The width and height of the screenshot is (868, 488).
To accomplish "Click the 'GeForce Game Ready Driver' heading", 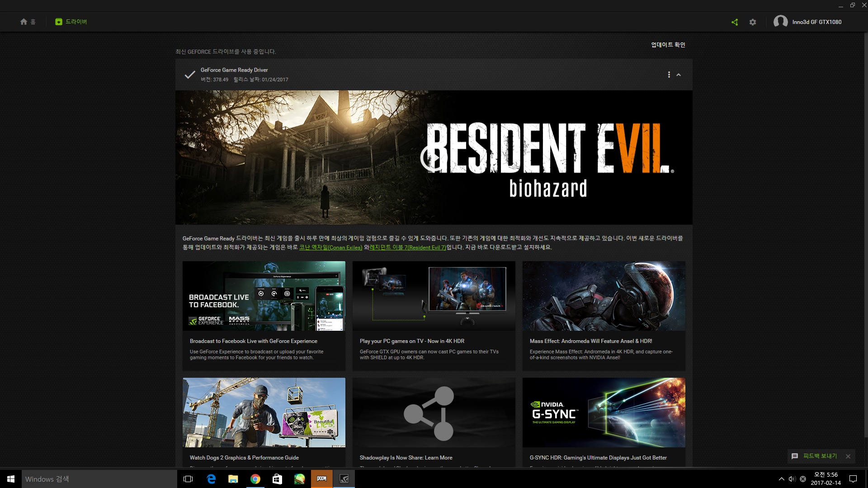I will (234, 70).
